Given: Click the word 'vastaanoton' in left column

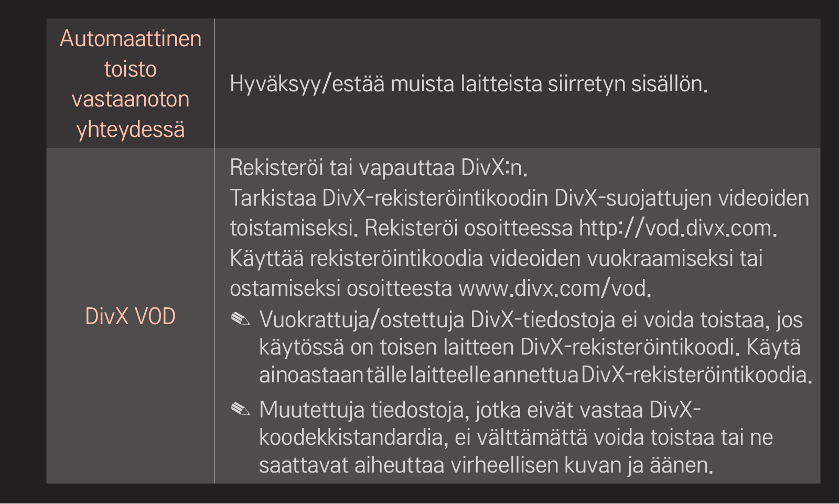Looking at the screenshot, I should (131, 99).
